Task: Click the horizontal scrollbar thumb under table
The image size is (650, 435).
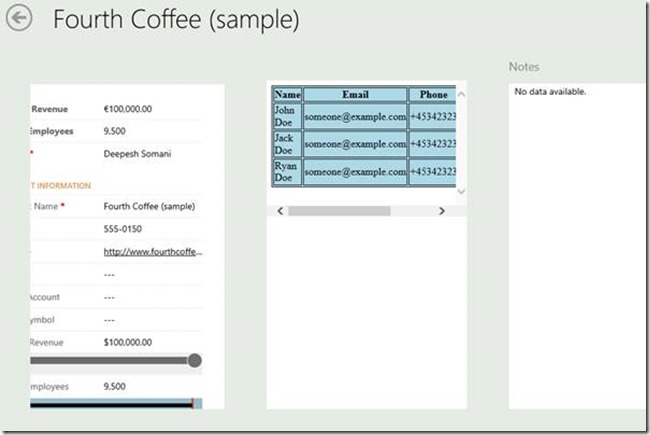Action: pos(338,211)
